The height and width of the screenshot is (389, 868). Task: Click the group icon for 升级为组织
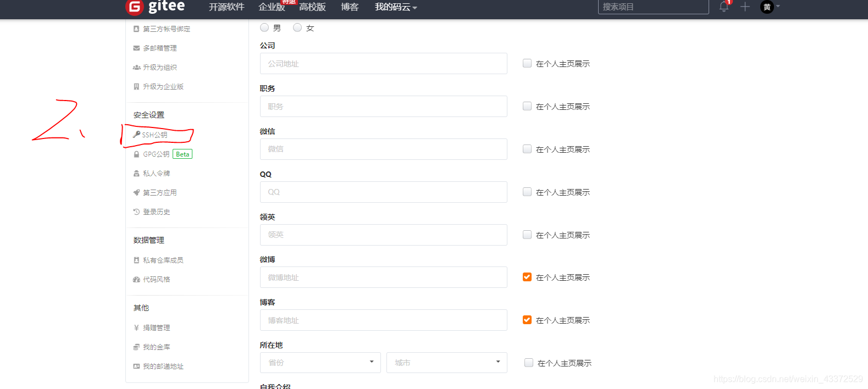click(x=136, y=67)
